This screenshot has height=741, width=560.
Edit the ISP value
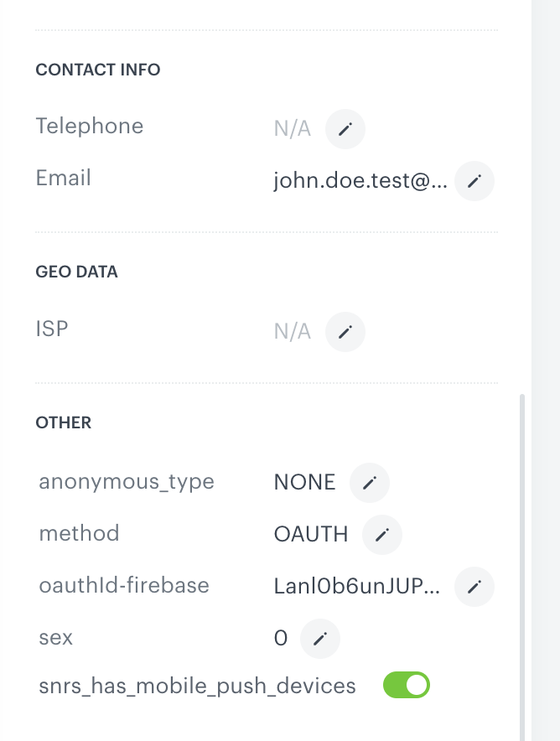point(345,331)
